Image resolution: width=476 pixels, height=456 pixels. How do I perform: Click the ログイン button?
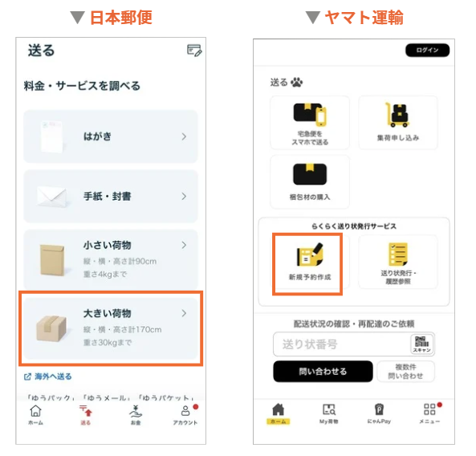pos(427,50)
